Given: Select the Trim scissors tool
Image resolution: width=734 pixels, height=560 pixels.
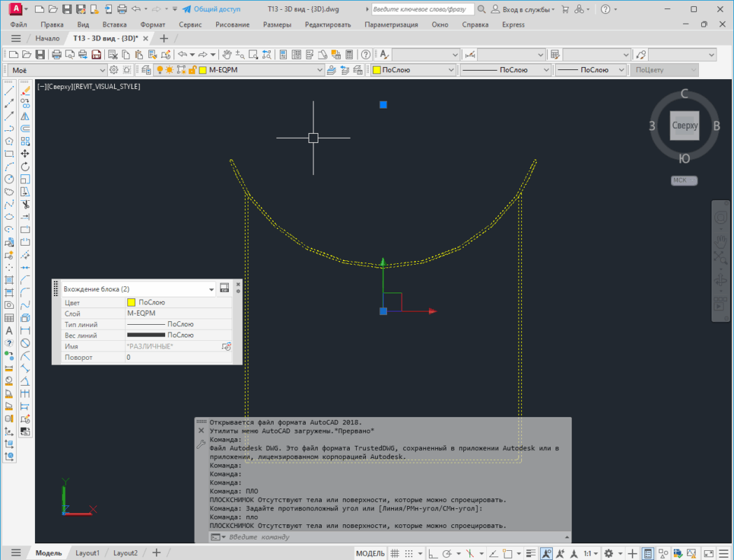Looking at the screenshot, I should click(x=25, y=204).
